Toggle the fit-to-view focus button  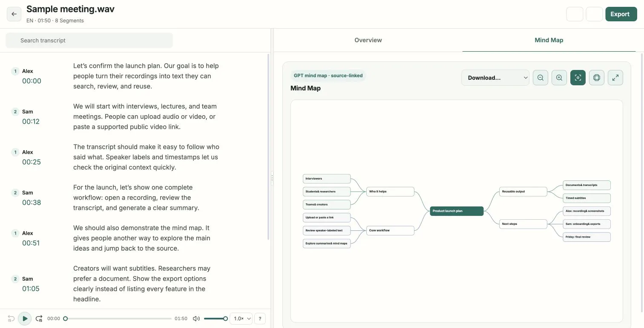pos(578,78)
